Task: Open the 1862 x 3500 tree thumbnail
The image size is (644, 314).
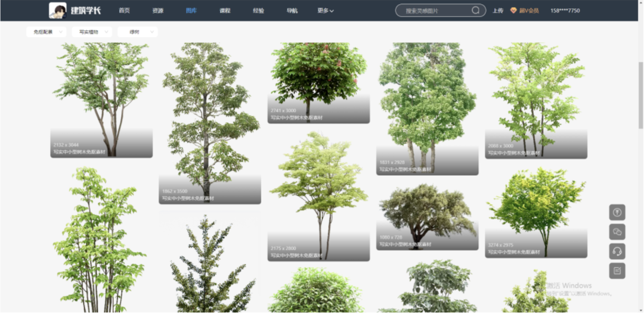Action: click(210, 123)
